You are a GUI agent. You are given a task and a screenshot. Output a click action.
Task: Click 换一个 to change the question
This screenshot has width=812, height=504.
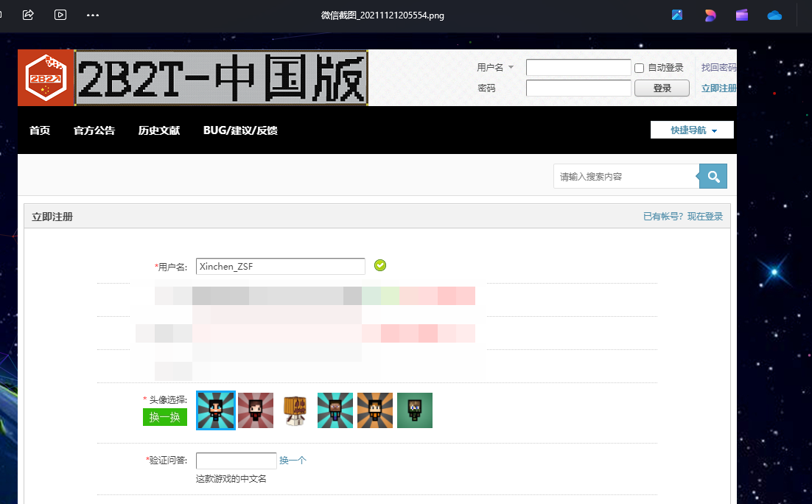pyautogui.click(x=293, y=460)
